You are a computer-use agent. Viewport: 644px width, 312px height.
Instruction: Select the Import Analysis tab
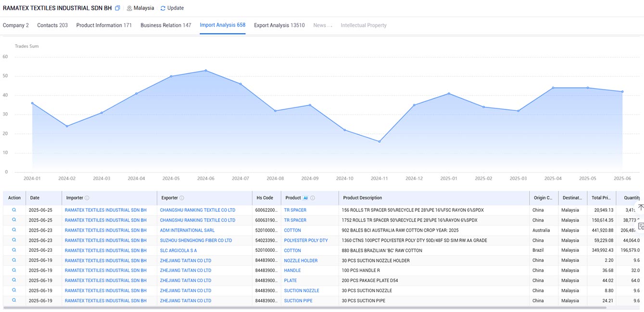pos(223,25)
